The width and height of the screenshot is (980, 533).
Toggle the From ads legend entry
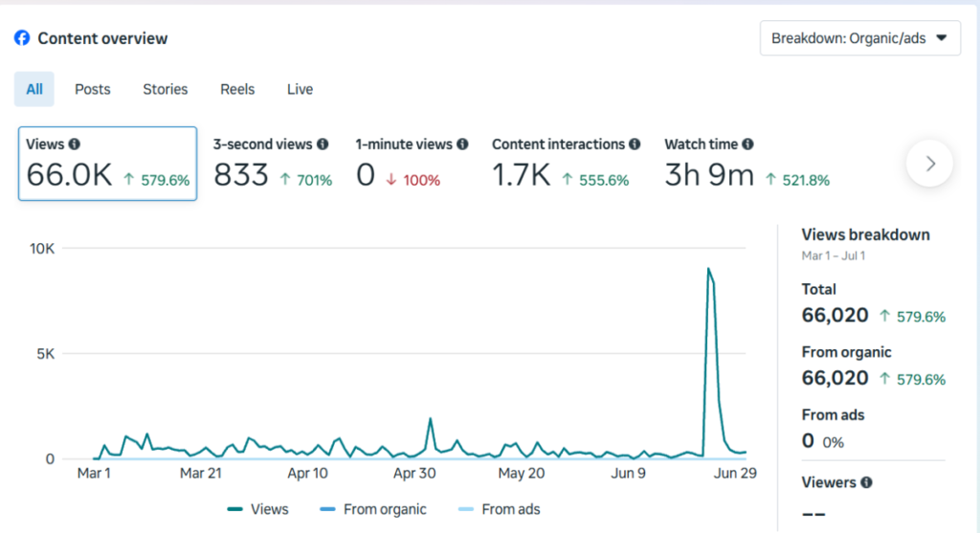500,509
